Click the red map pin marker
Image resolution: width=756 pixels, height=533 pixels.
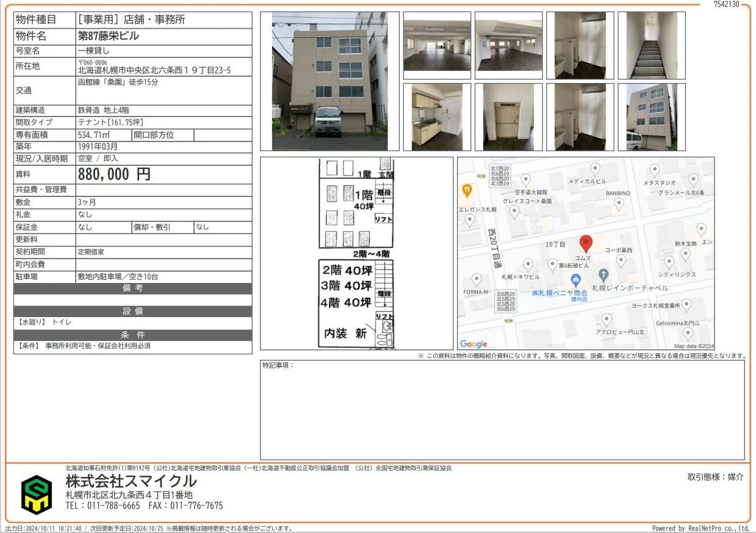[x=585, y=243]
